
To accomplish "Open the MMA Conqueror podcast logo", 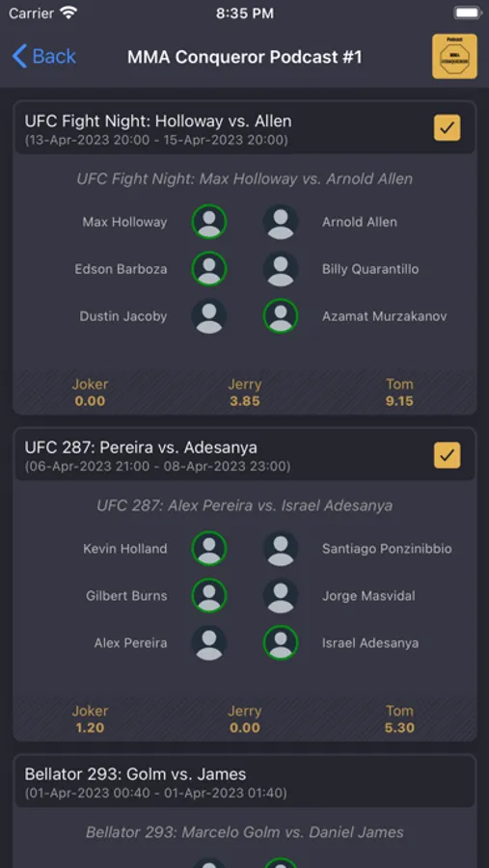I will 454,56.
